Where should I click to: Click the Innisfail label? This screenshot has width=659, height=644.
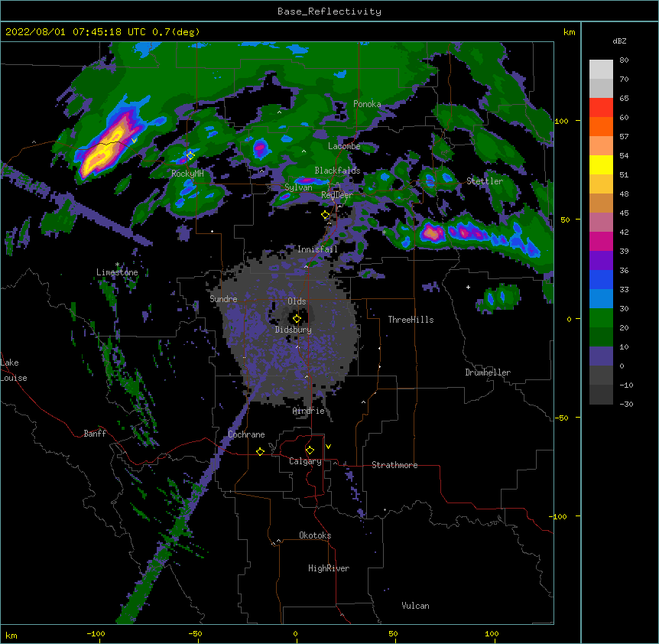click(x=317, y=249)
